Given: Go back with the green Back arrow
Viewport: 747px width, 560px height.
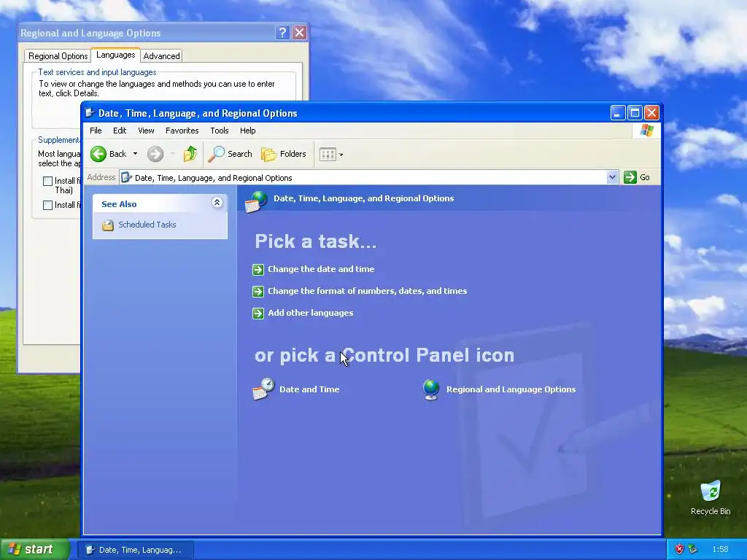Looking at the screenshot, I should coord(98,154).
